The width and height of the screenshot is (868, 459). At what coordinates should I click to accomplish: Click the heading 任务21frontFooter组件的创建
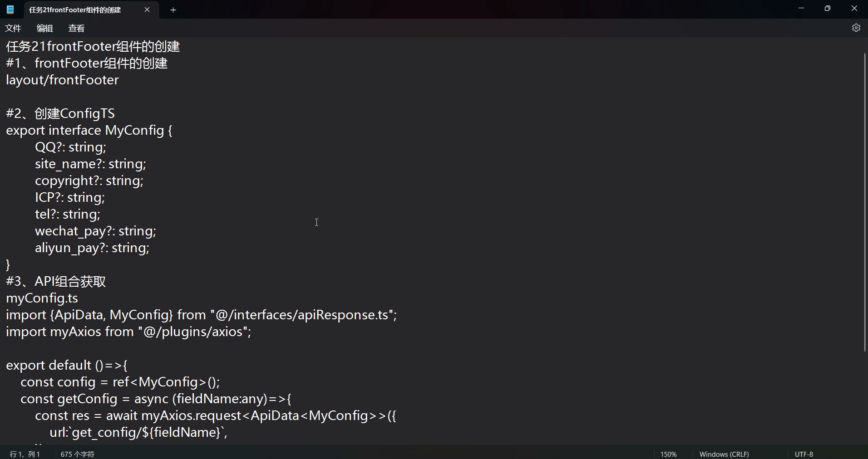click(92, 46)
